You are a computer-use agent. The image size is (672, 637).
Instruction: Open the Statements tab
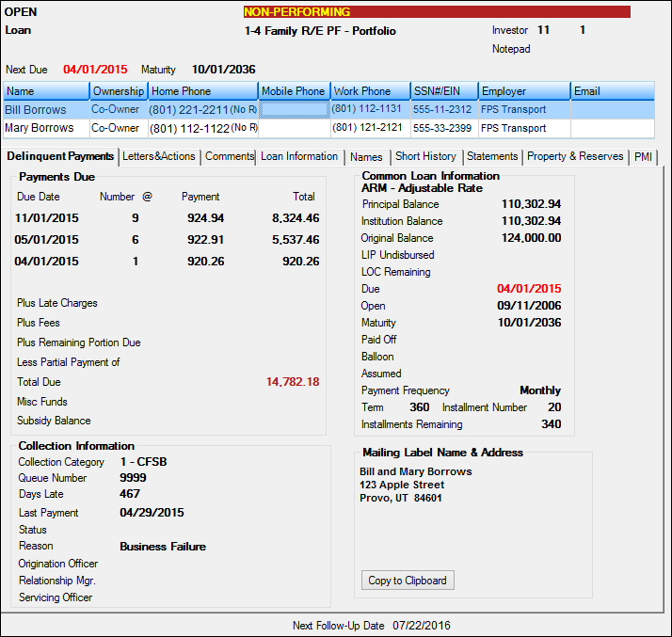[492, 156]
